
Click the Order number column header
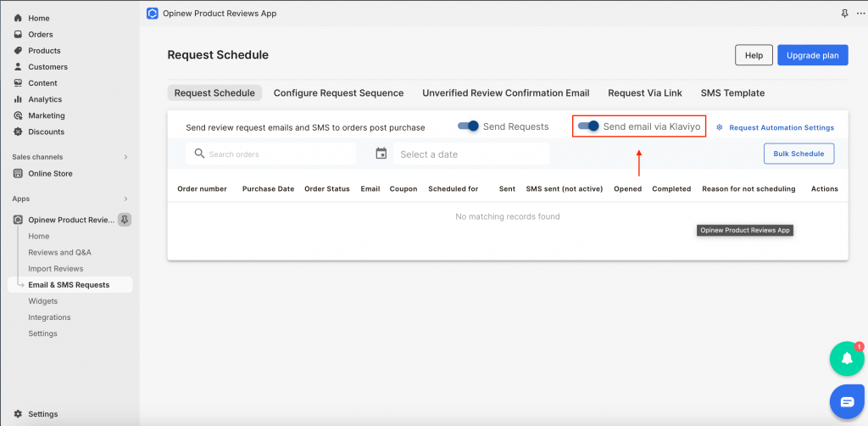click(x=202, y=189)
